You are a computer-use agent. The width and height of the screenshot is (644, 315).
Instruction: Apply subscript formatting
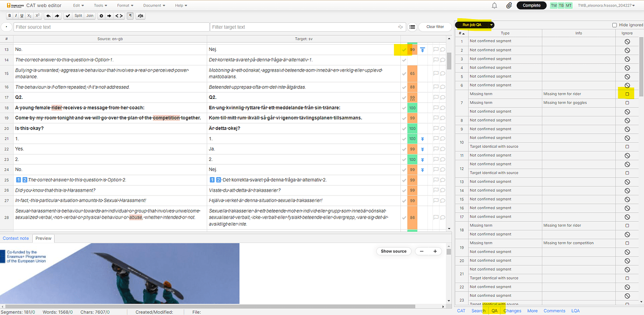click(x=29, y=16)
